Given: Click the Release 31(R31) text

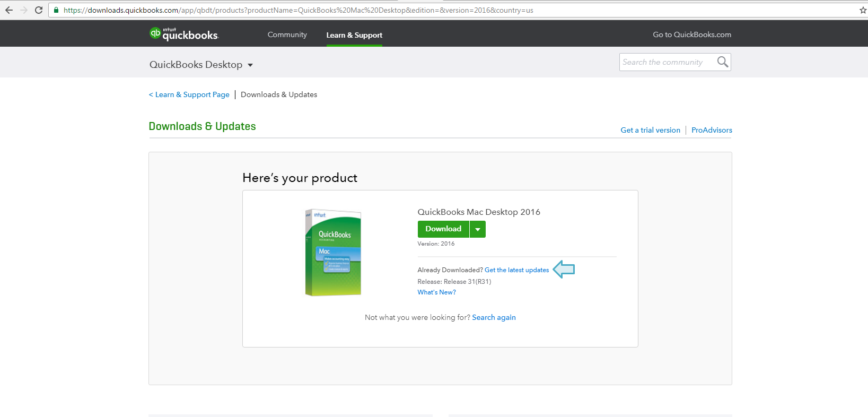Looking at the screenshot, I should pyautogui.click(x=467, y=282).
